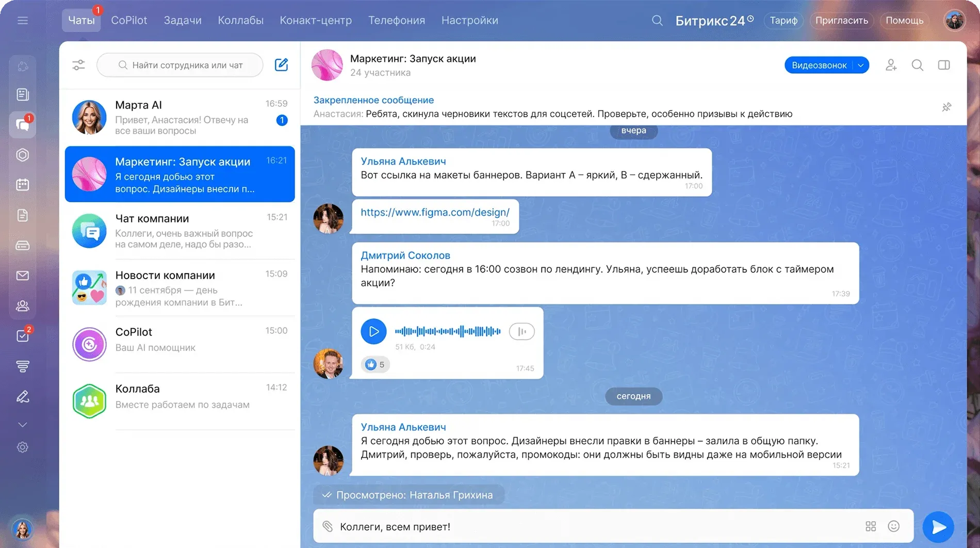The width and height of the screenshot is (980, 548).
Task: Expand the collapsed sidebar chevron near settings
Action: 22,424
